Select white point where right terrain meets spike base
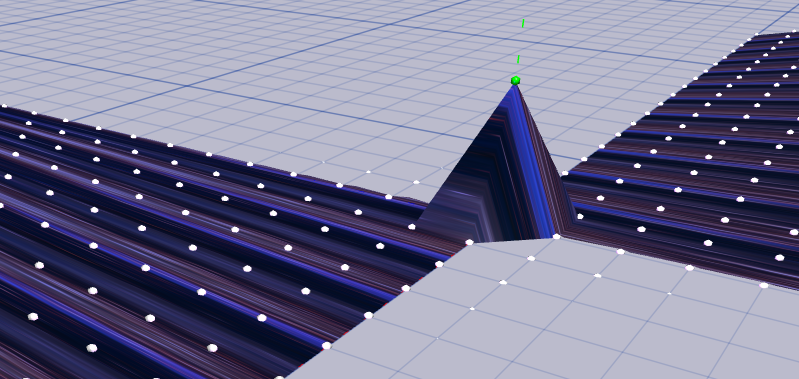 coord(579,216)
